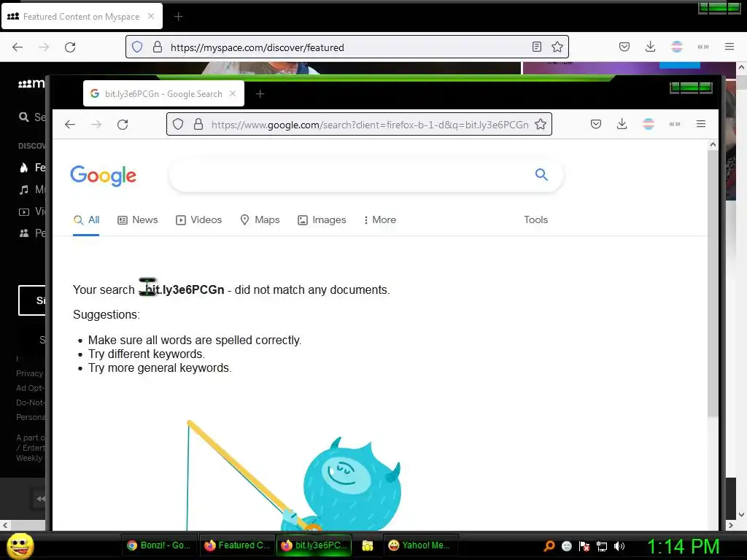Click the striped extension icon in Google window
This screenshot has width=747, height=560.
click(x=649, y=124)
